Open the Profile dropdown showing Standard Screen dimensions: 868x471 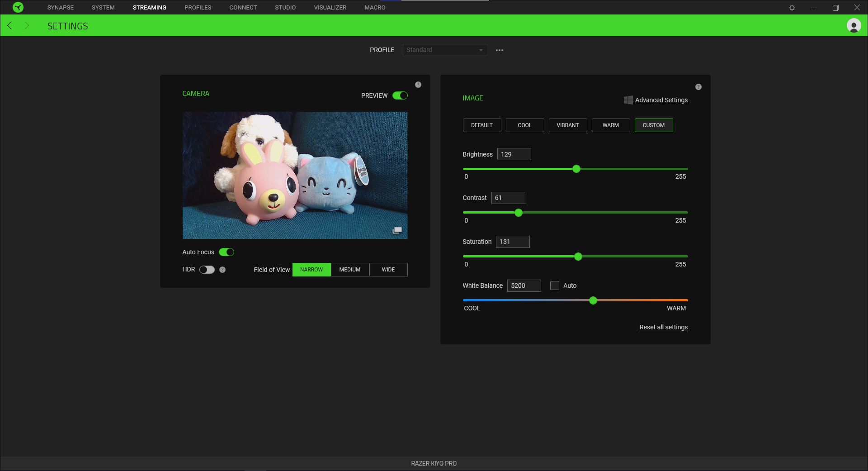445,50
